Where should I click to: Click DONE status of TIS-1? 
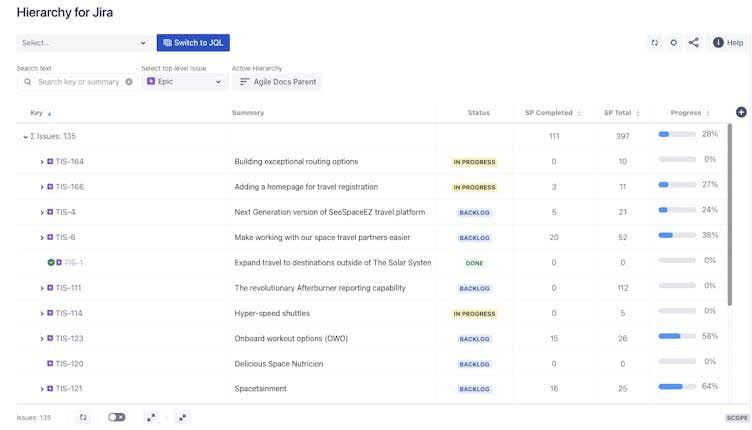[474, 263]
